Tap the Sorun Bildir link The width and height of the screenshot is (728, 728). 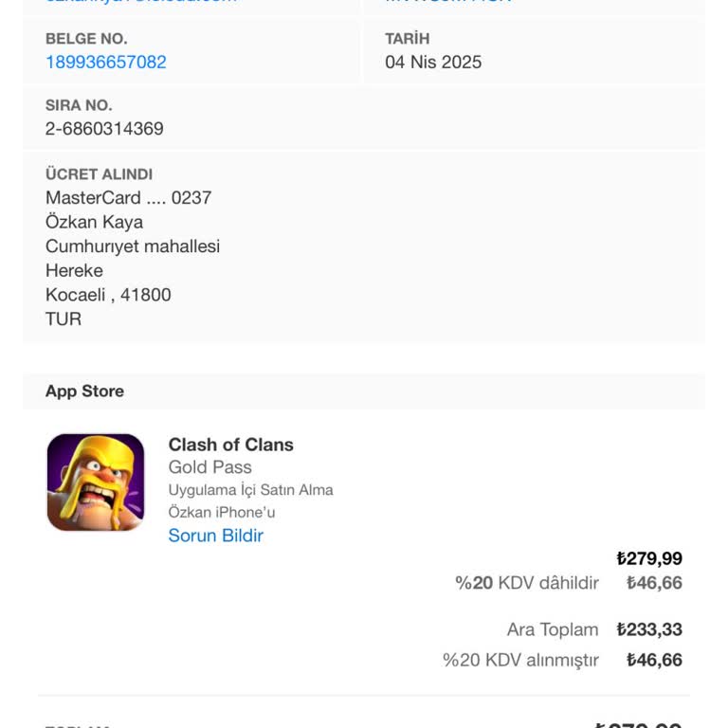216,536
